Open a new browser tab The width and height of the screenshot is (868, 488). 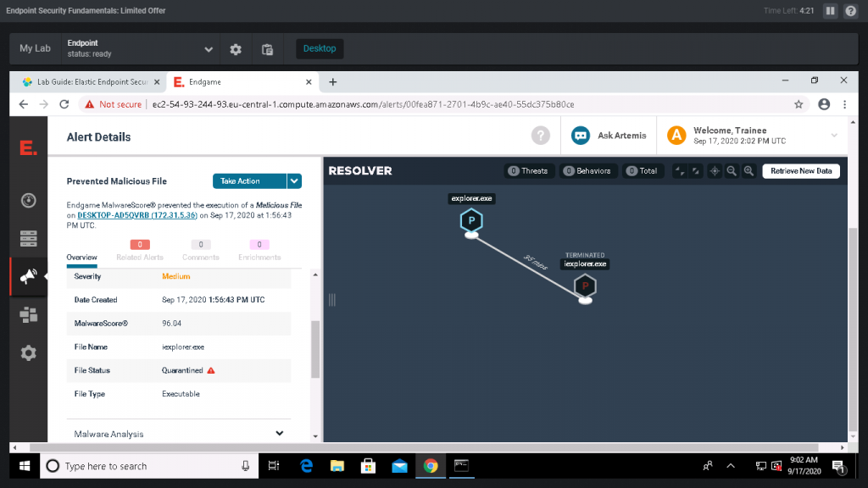point(332,82)
